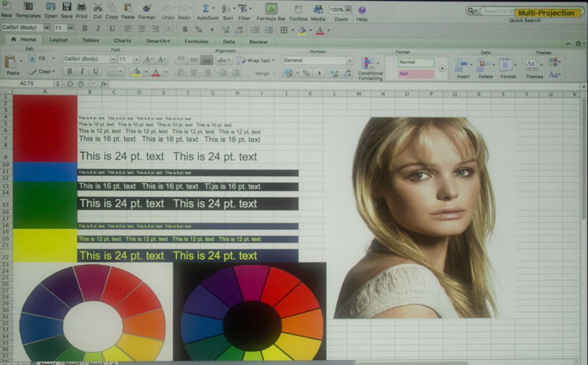Viewport: 588px width, 365px height.
Task: Open the Media browser
Action: (x=318, y=9)
